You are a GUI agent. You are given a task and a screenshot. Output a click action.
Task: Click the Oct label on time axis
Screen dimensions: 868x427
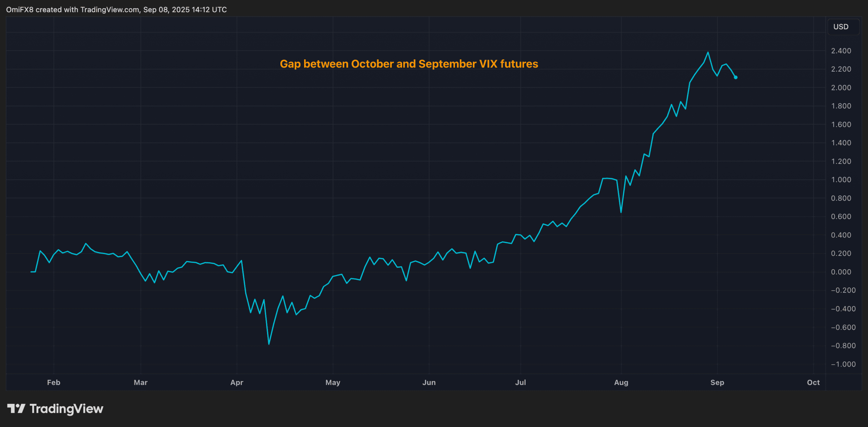coord(813,383)
